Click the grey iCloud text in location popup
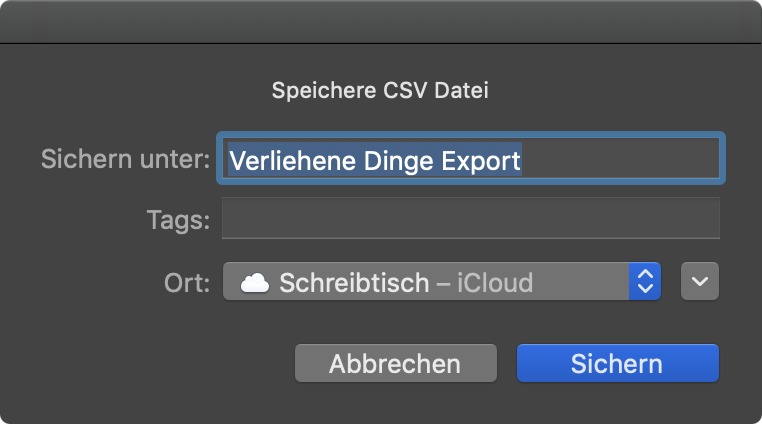 [x=495, y=283]
